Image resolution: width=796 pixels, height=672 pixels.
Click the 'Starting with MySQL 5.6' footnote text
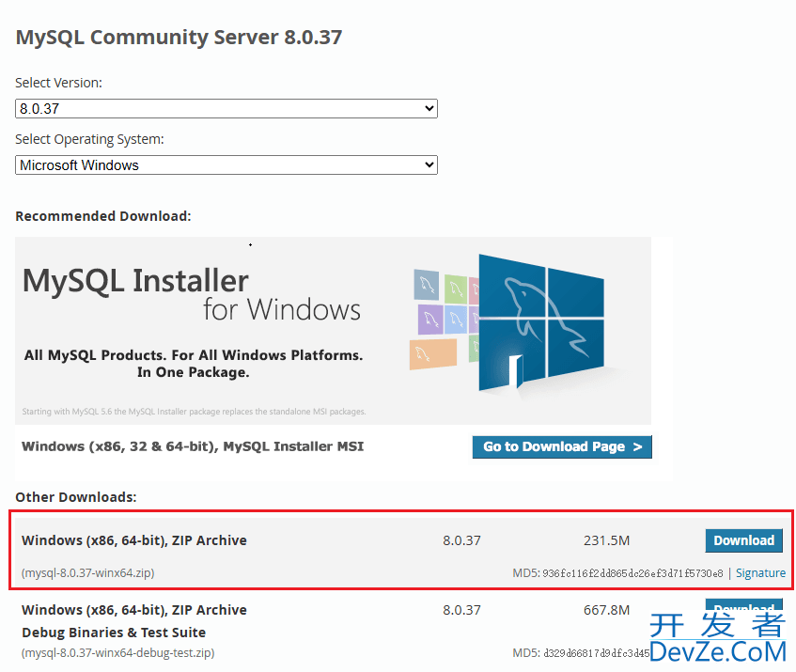coord(194,412)
